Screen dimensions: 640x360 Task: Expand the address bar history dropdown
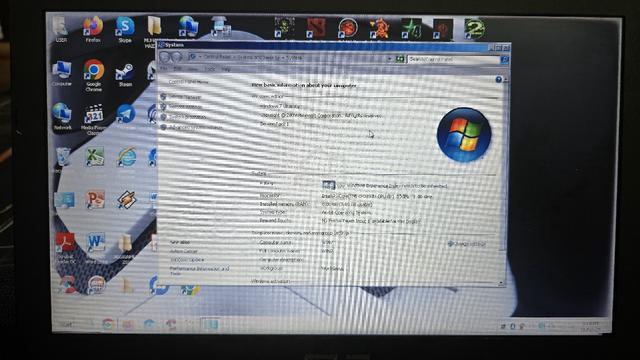(389, 59)
